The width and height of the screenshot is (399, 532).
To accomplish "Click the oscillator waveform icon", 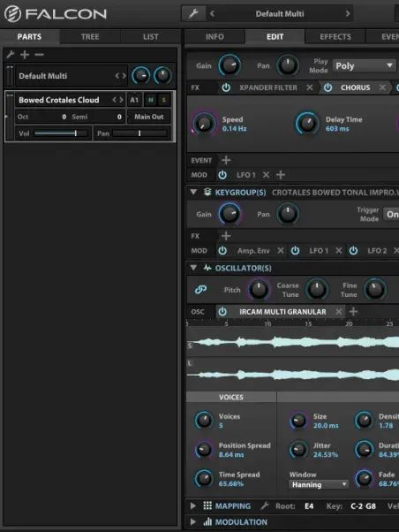I will pos(207,268).
